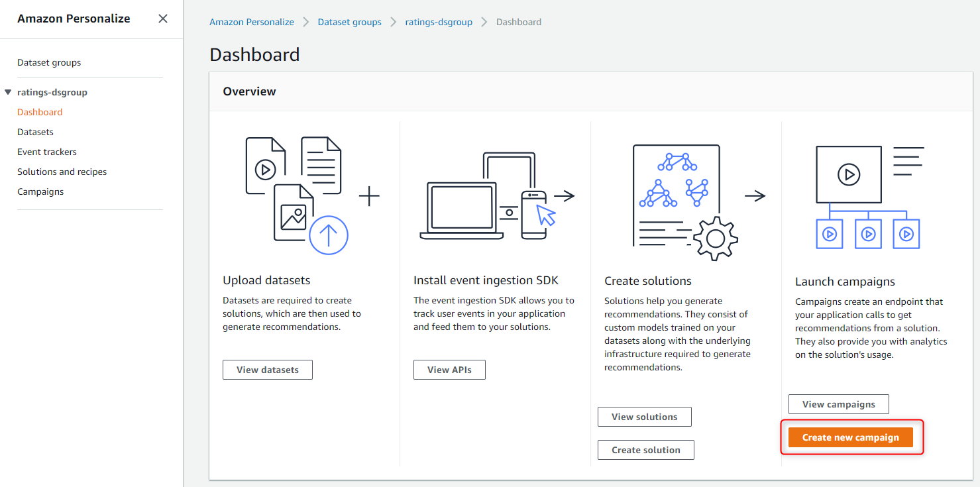The image size is (980, 487).
Task: Click Amazon Personalize breadcrumb link
Action: (x=252, y=22)
